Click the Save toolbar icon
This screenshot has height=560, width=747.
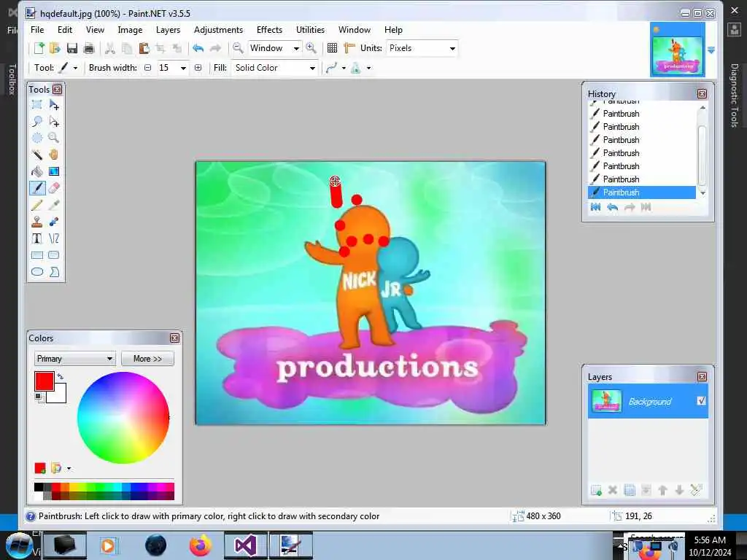tap(72, 48)
